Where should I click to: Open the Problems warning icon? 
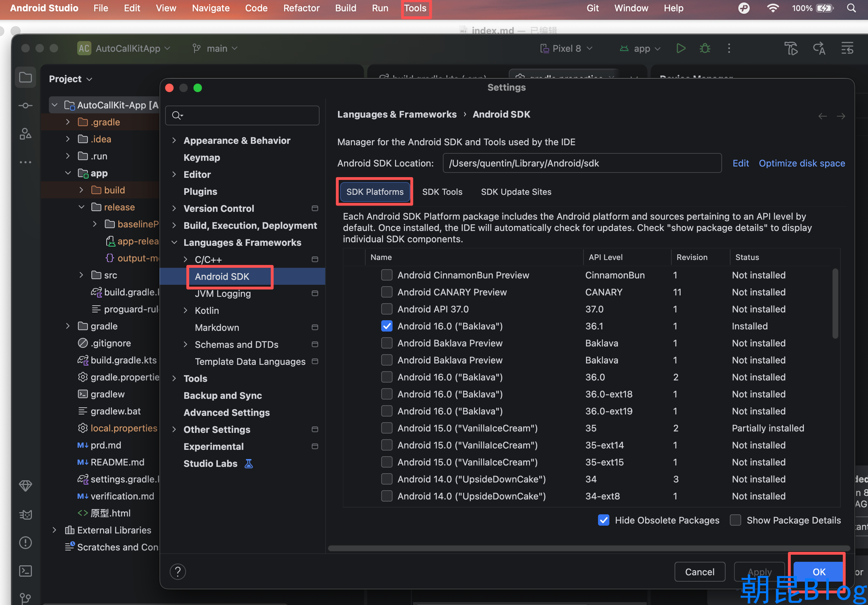click(25, 543)
